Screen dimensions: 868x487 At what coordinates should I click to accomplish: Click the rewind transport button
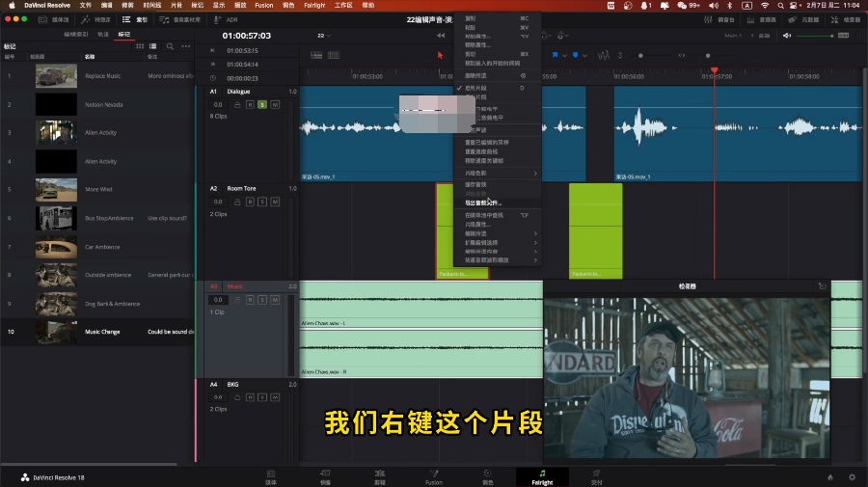click(441, 36)
